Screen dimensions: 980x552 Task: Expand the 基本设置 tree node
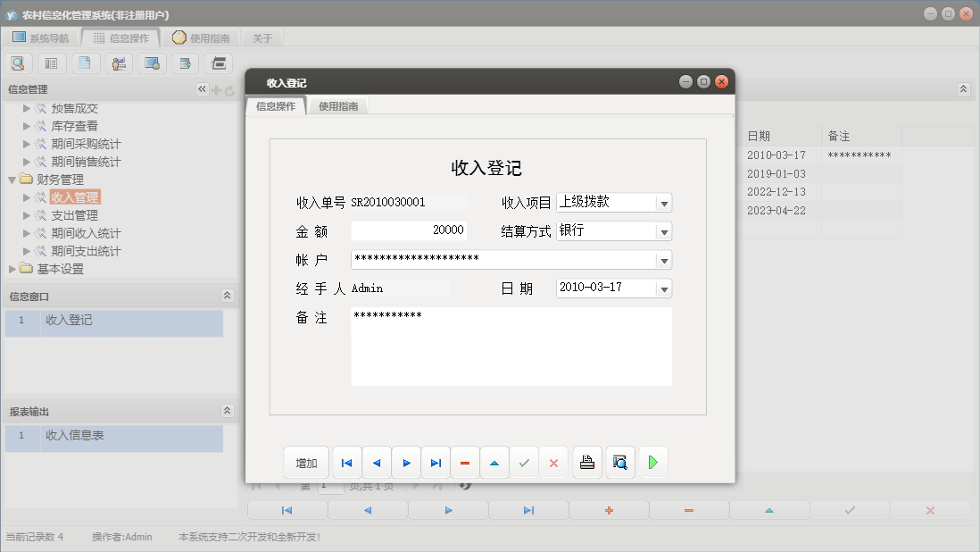coord(13,269)
